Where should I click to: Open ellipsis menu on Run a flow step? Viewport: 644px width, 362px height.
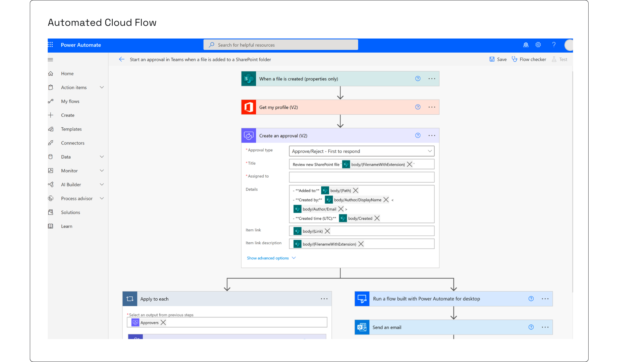point(545,299)
